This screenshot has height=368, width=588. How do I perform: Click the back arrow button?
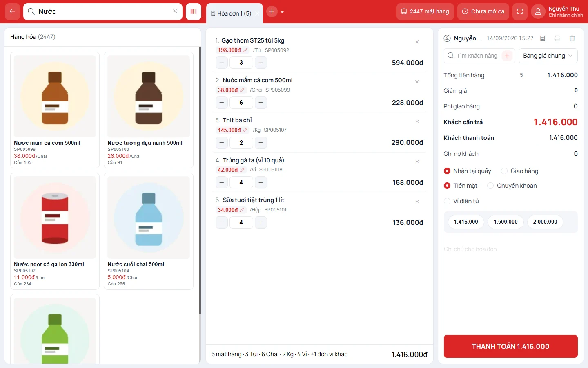(12, 11)
